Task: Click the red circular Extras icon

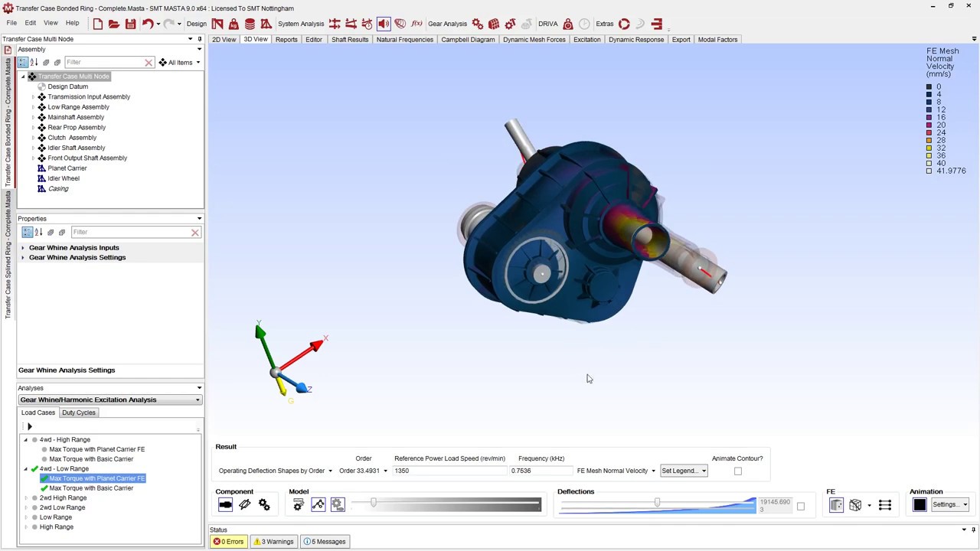Action: (624, 24)
